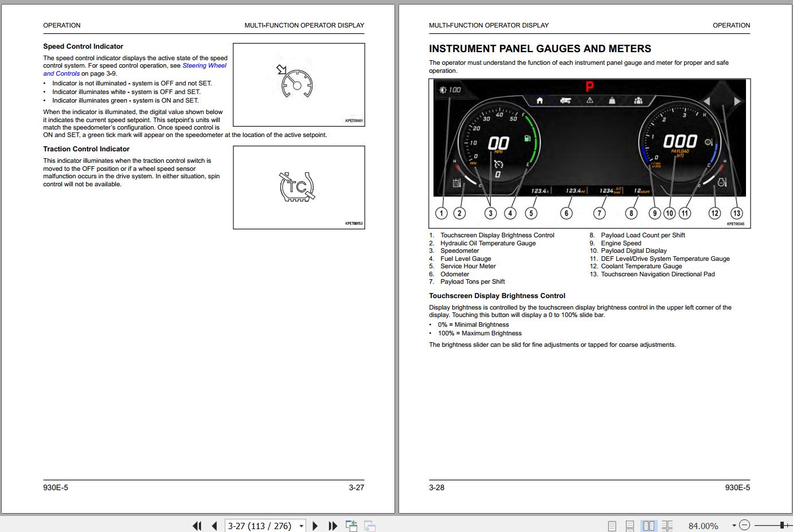Choose two-page continuous facing layout
Viewport: 793px width, 532px height.
click(x=667, y=526)
